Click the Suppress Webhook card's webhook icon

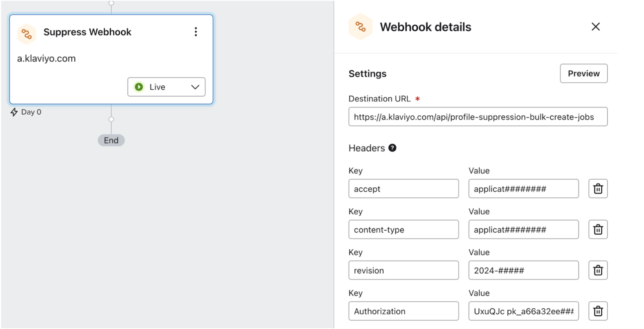(26, 34)
